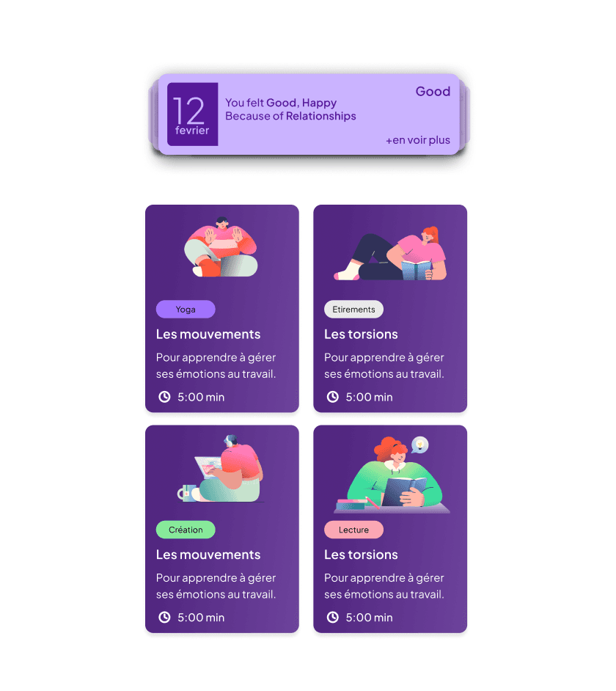Open Les mouvements title in Création card
This screenshot has height=691, width=616.
click(208, 555)
